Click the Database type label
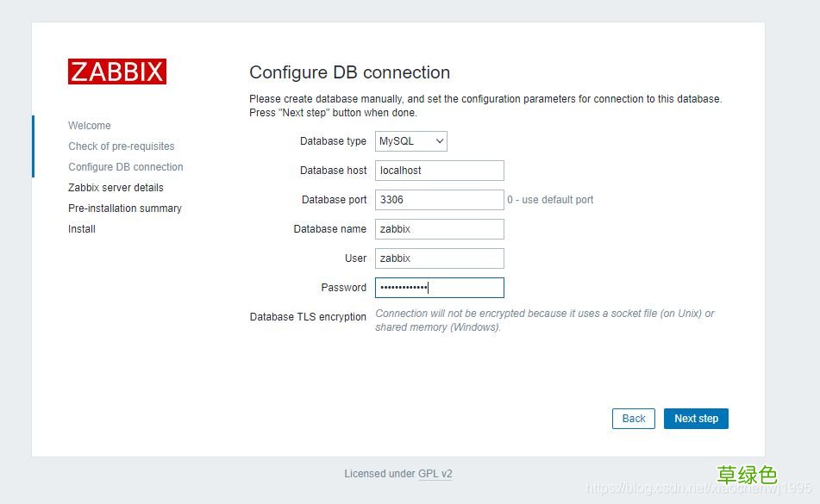The image size is (820, 504). tap(333, 141)
